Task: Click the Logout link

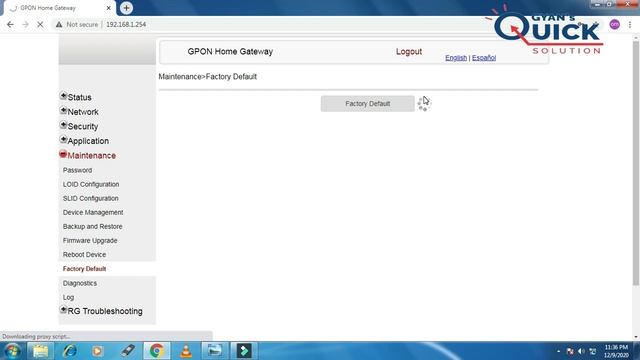Action: 409,52
